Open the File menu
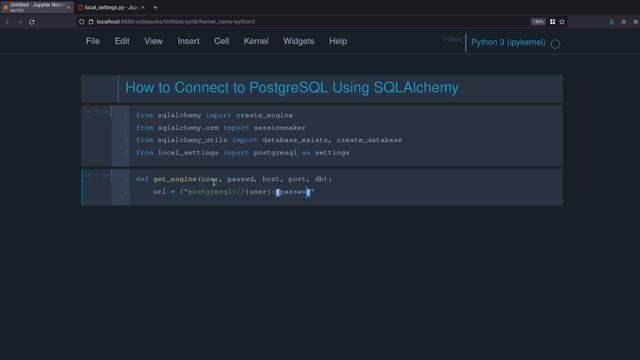Screen dimensions: 640x360 coord(93,41)
